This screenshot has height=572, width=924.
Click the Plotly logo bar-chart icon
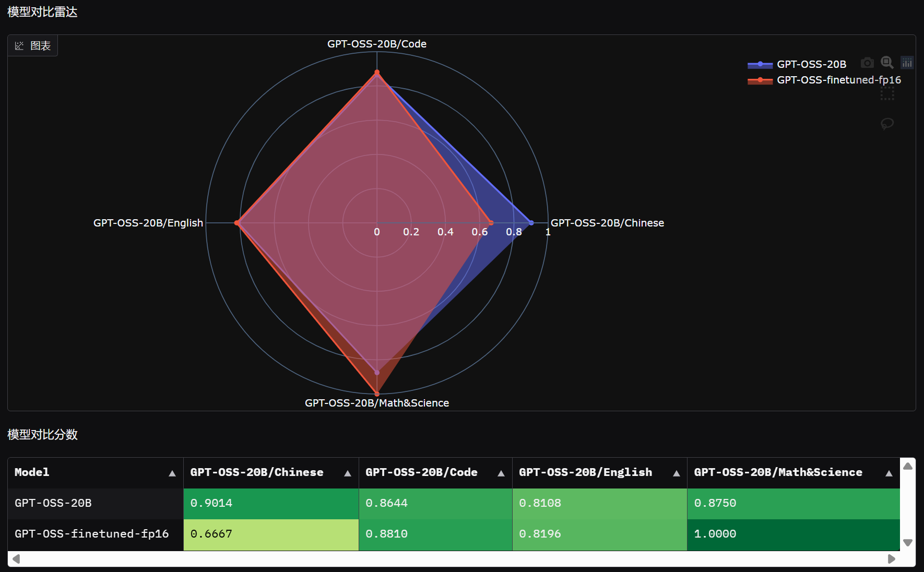tap(907, 63)
